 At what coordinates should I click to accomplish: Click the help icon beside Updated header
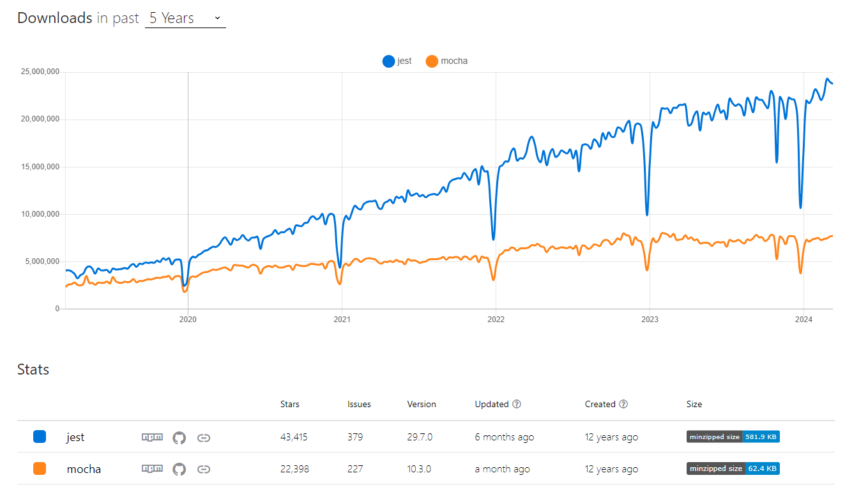coord(517,404)
